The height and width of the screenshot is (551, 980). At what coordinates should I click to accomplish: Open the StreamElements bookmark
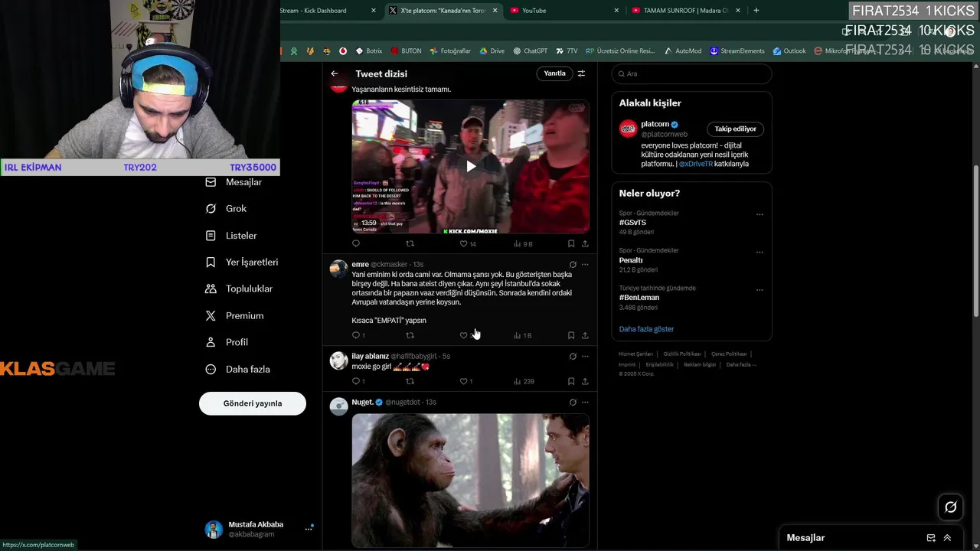click(x=737, y=51)
